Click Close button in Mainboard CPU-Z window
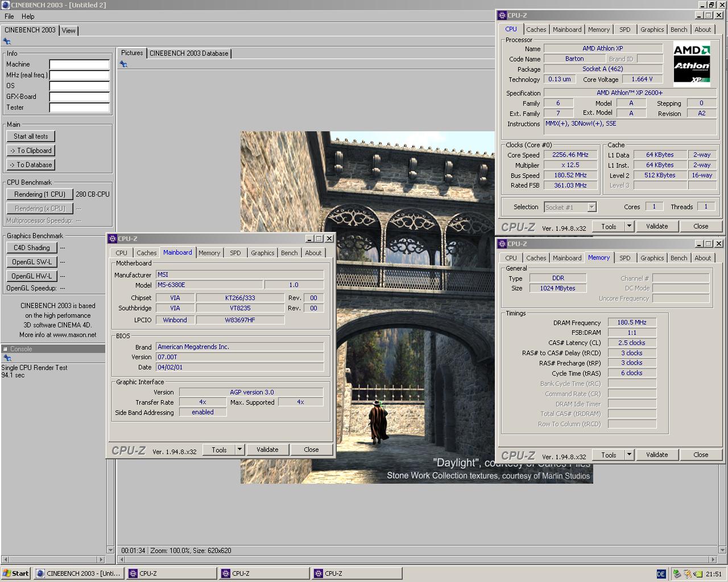The image size is (728, 582). point(311,450)
